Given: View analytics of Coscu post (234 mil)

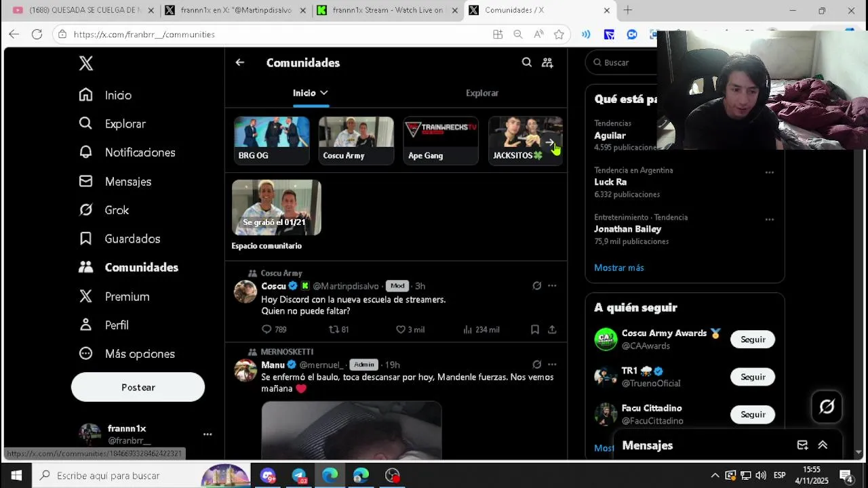Looking at the screenshot, I should pos(481,329).
